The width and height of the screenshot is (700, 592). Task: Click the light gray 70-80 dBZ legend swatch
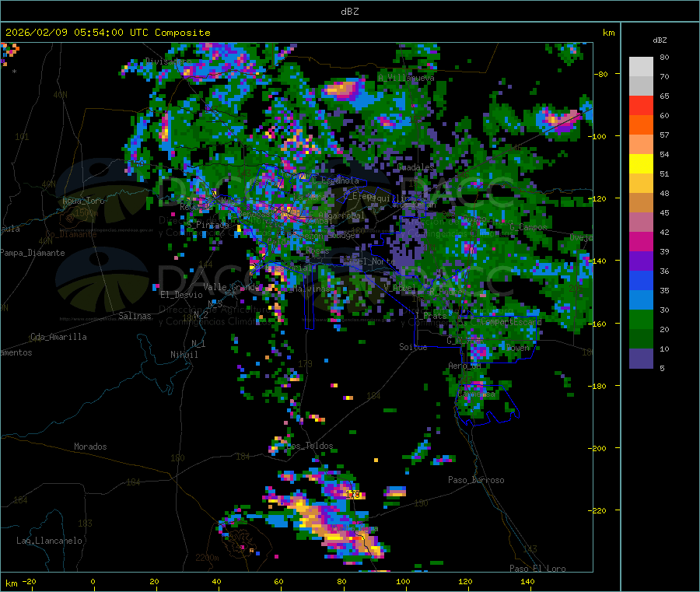click(641, 67)
